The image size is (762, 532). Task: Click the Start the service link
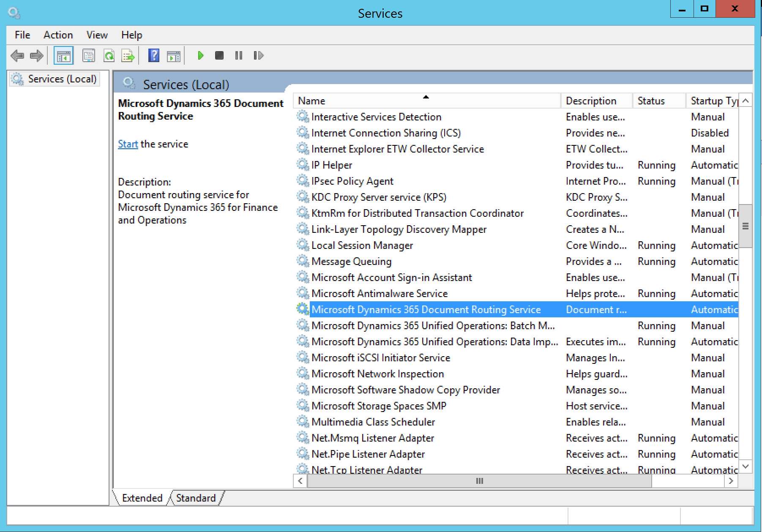(128, 144)
